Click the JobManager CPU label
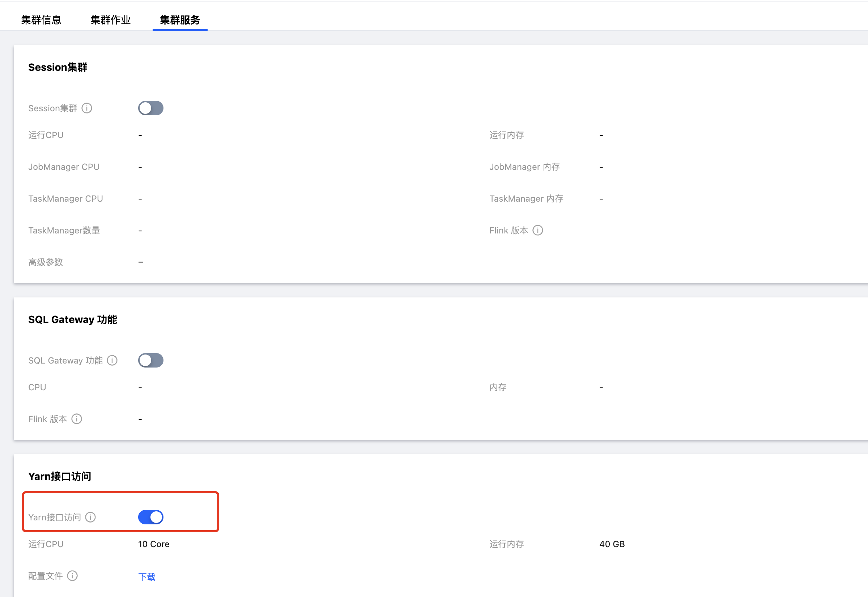This screenshot has height=597, width=868. pyautogui.click(x=64, y=167)
